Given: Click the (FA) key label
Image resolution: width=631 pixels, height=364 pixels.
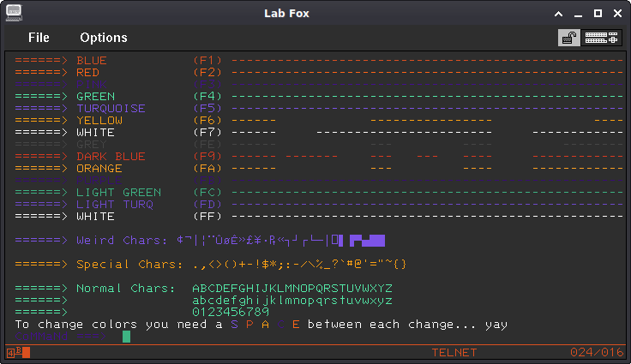Looking at the screenshot, I should click(207, 169).
